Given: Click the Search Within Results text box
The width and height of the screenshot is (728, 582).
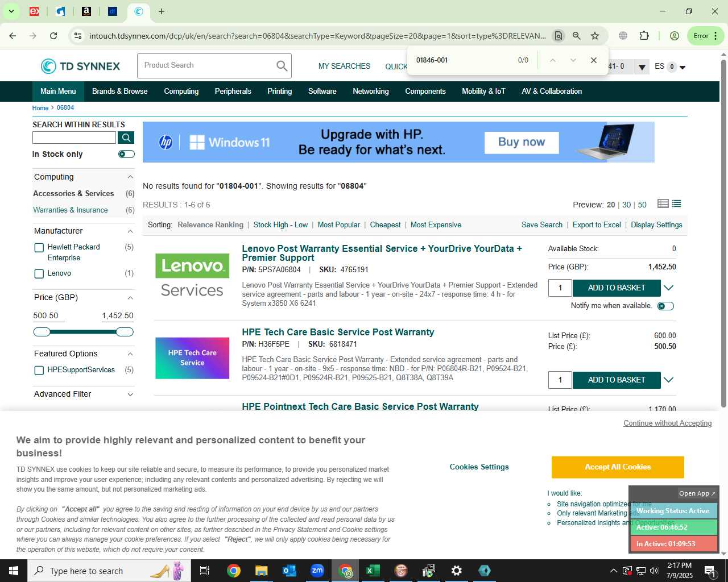Looking at the screenshot, I should click(x=75, y=138).
